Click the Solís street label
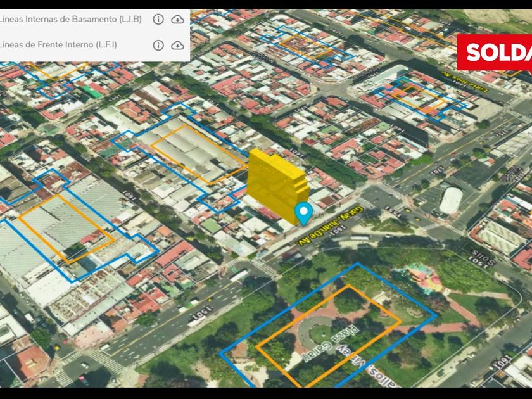 [x=483, y=258]
